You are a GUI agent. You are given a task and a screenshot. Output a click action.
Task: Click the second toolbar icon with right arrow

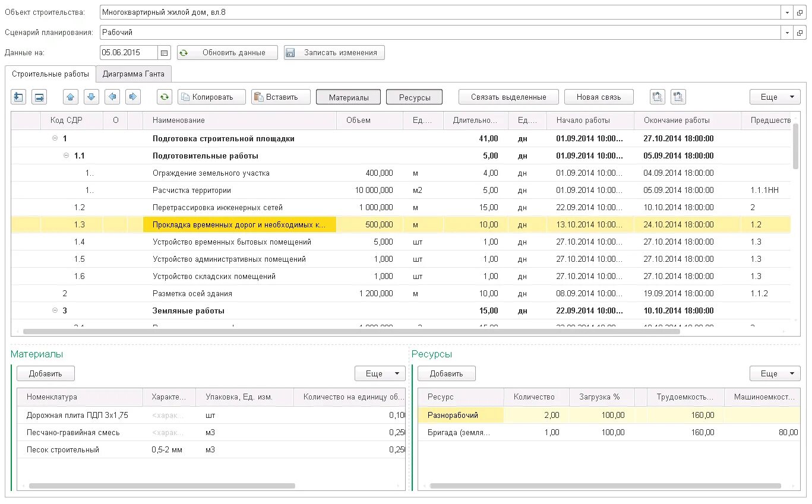[39, 97]
